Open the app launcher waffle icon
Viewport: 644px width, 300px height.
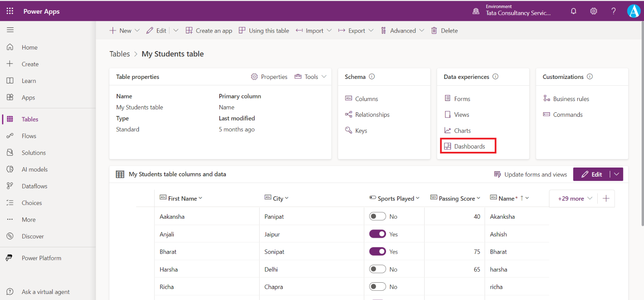pyautogui.click(x=10, y=11)
